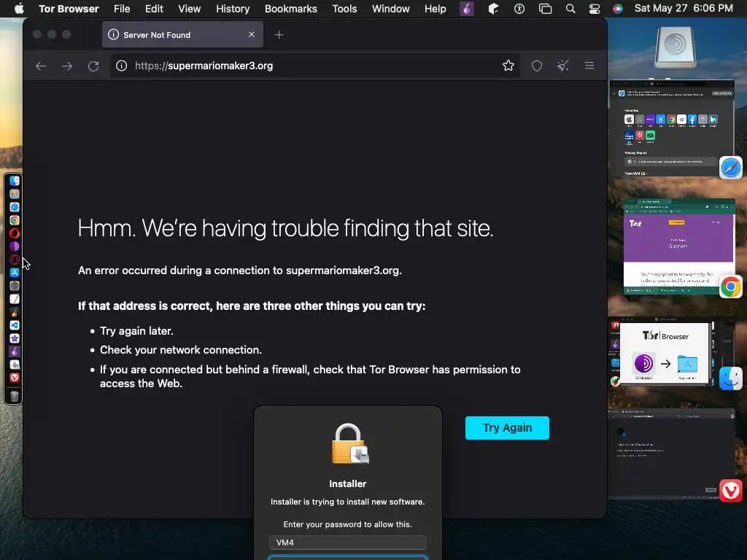Activate Siri from menu bar
The image size is (747, 560).
click(617, 9)
